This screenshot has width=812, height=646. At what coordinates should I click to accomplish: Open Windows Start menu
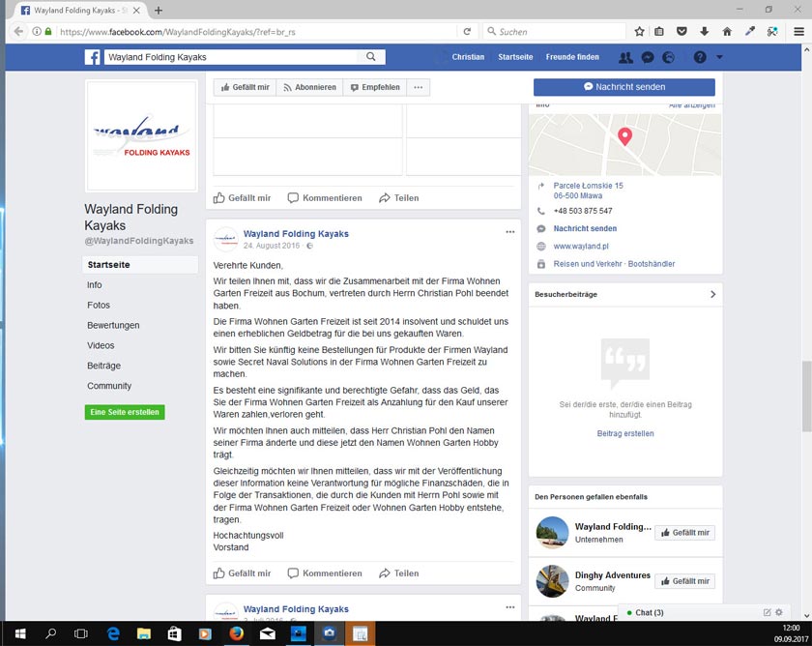(20, 633)
